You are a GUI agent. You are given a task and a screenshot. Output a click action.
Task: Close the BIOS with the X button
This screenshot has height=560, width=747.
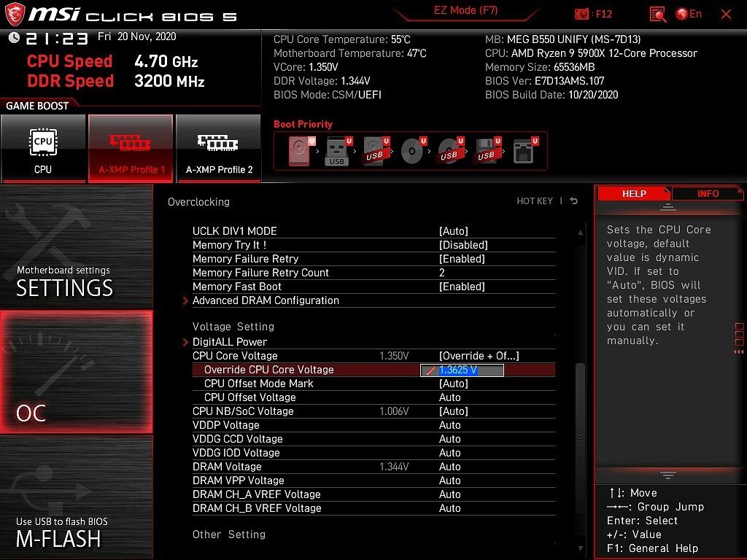726,15
